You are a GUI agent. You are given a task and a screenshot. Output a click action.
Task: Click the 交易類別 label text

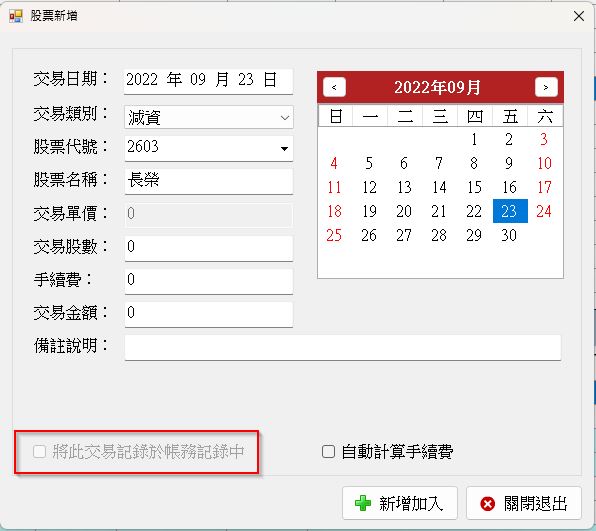pyautogui.click(x=71, y=114)
